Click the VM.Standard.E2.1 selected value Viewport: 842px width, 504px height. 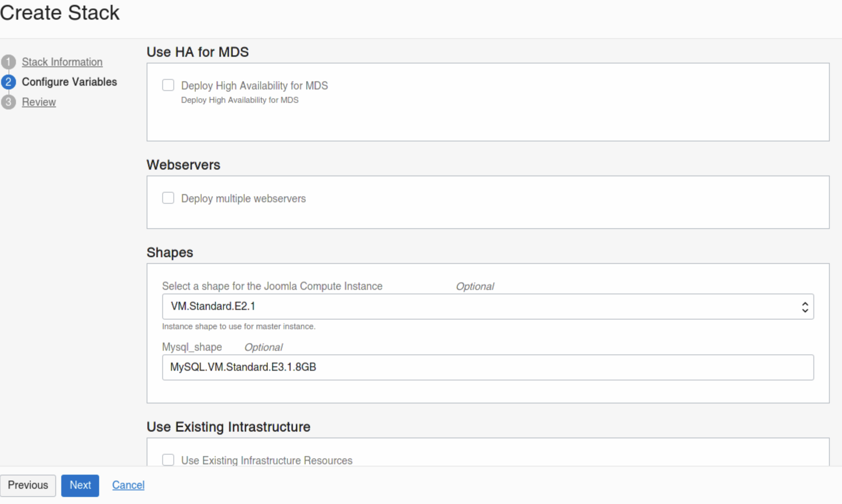(x=213, y=307)
